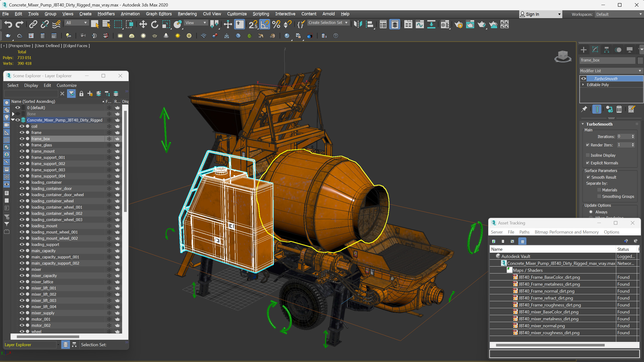Collapse the TurboSmooth rollout

[583, 124]
